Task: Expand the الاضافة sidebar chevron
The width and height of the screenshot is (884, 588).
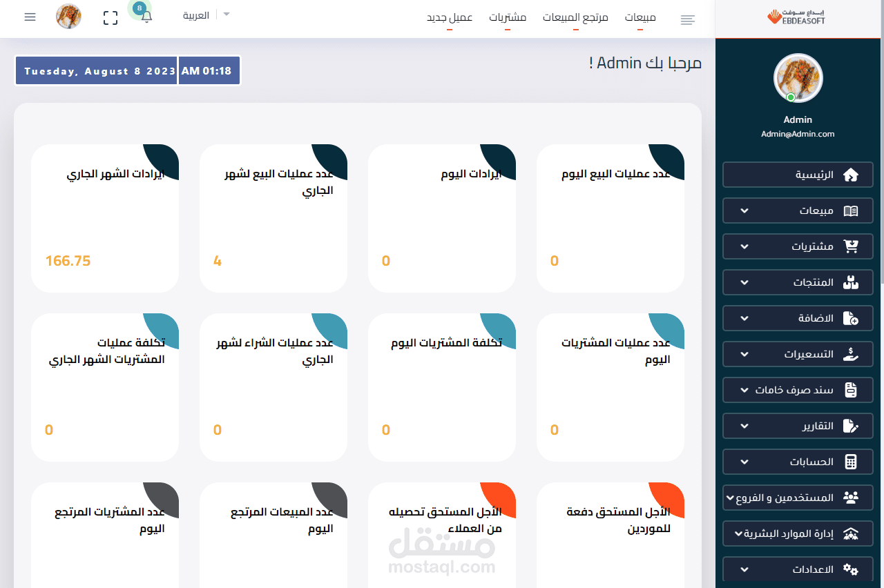Action: click(x=744, y=318)
